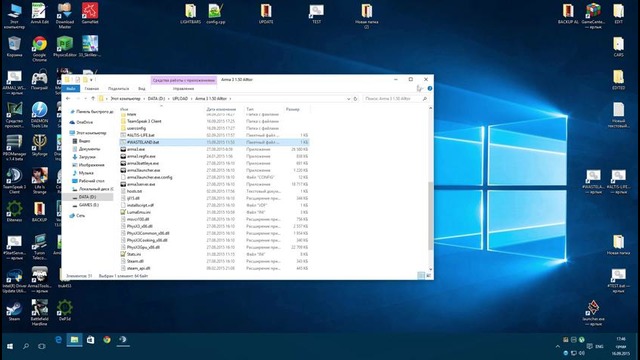Select the #ALTIS-LIFE.bat file
Image resolution: width=640 pixels, height=360 pixels.
coord(214,135)
